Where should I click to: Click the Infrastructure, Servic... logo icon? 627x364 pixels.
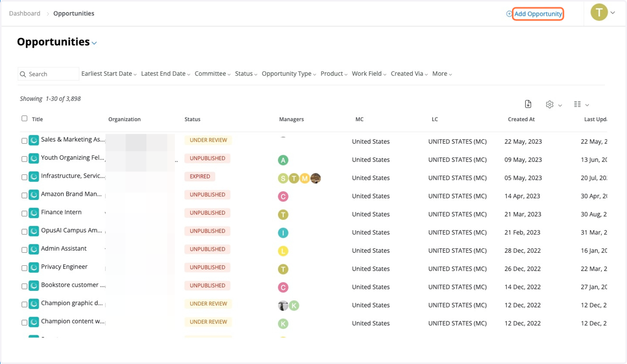(x=34, y=177)
